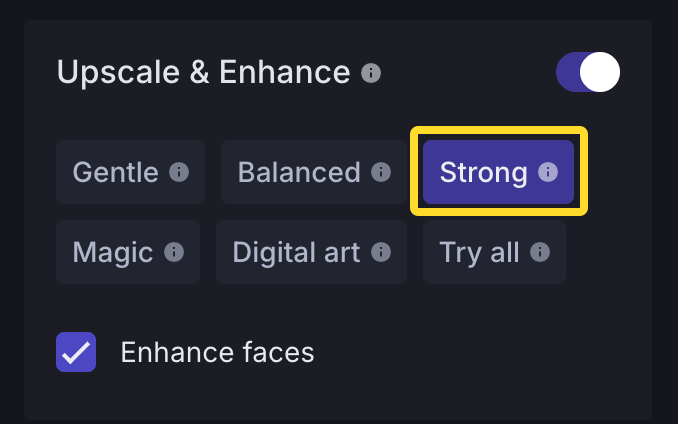The image size is (678, 424).
Task: Click the Enhance faces label text
Action: pos(217,352)
